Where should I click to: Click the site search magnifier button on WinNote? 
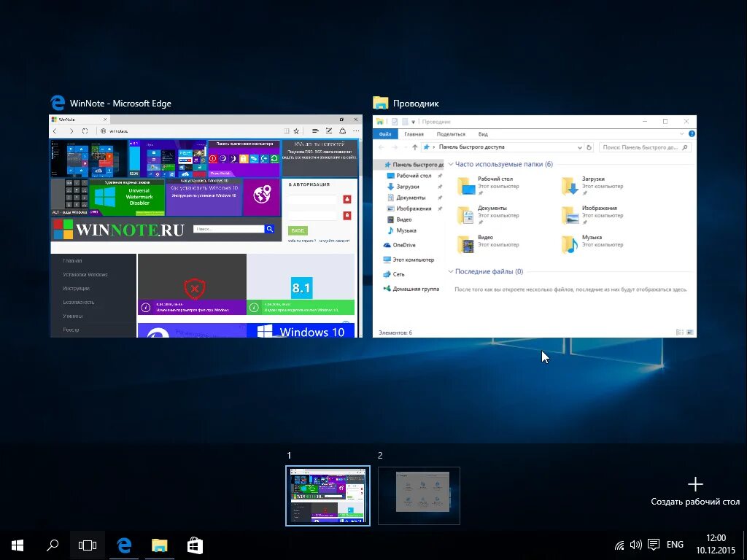point(270,229)
